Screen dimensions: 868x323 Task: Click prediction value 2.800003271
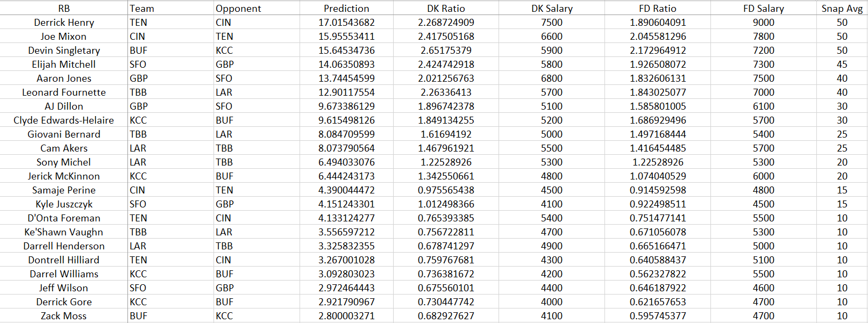pyautogui.click(x=346, y=315)
